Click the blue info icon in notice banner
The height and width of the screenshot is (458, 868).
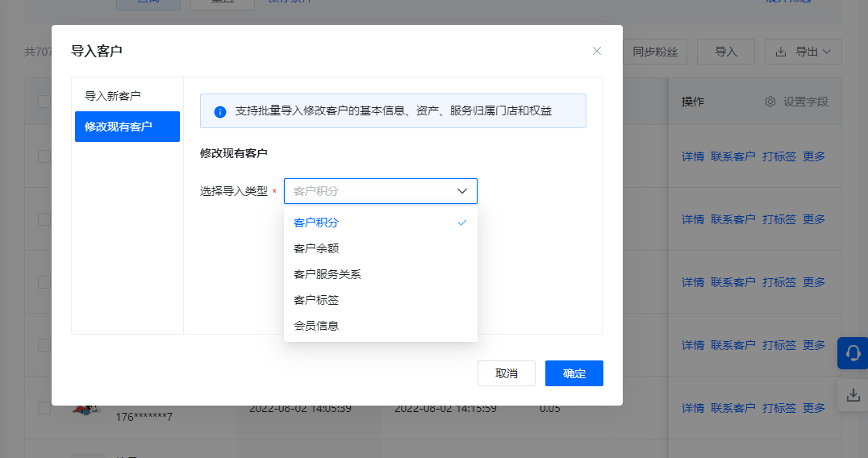[x=220, y=111]
